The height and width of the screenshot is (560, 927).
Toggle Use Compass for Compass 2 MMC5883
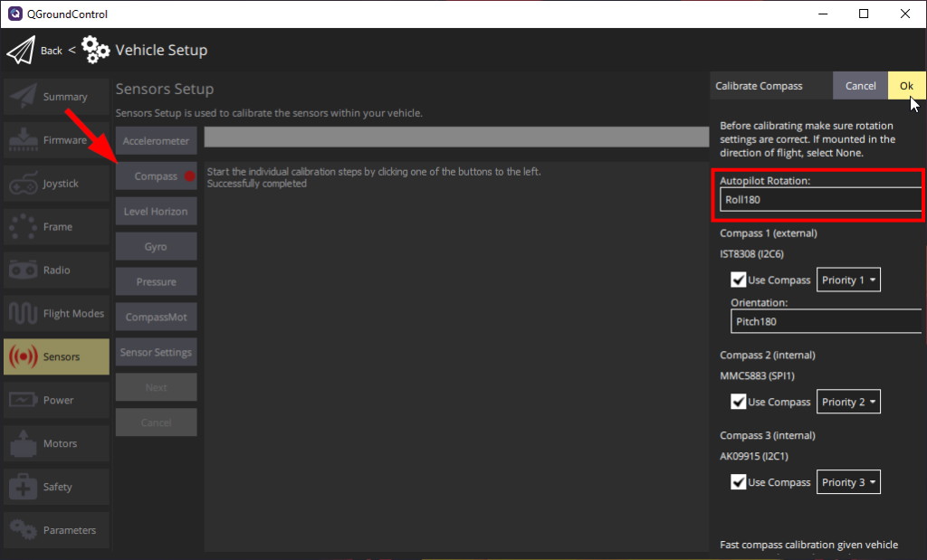pos(739,402)
